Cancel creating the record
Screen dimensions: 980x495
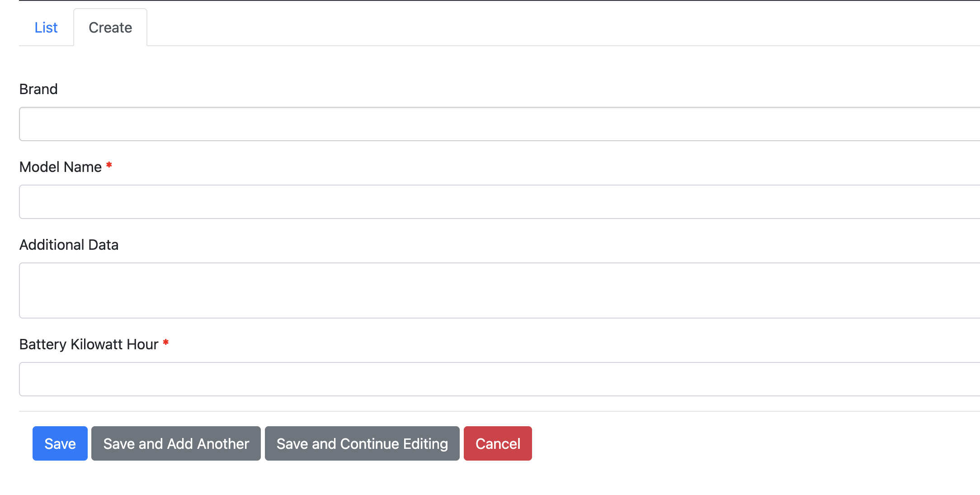[498, 443]
